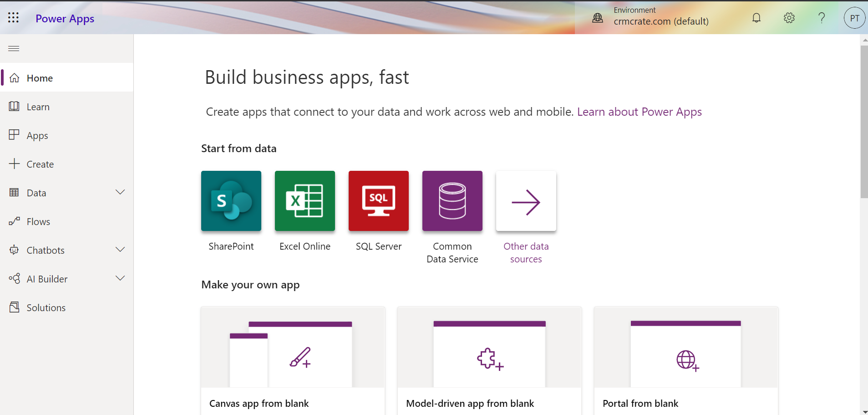Open the Solutions section

tap(46, 307)
